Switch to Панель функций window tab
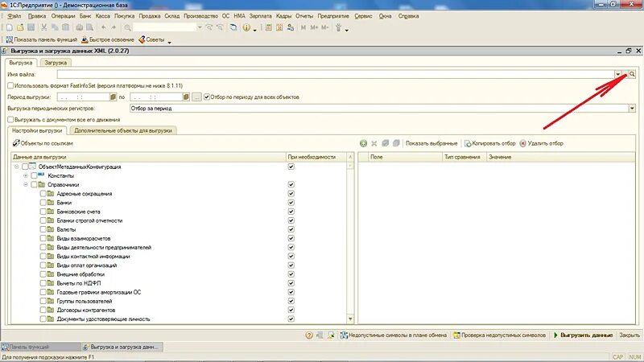This screenshot has width=644, height=362. [41, 347]
